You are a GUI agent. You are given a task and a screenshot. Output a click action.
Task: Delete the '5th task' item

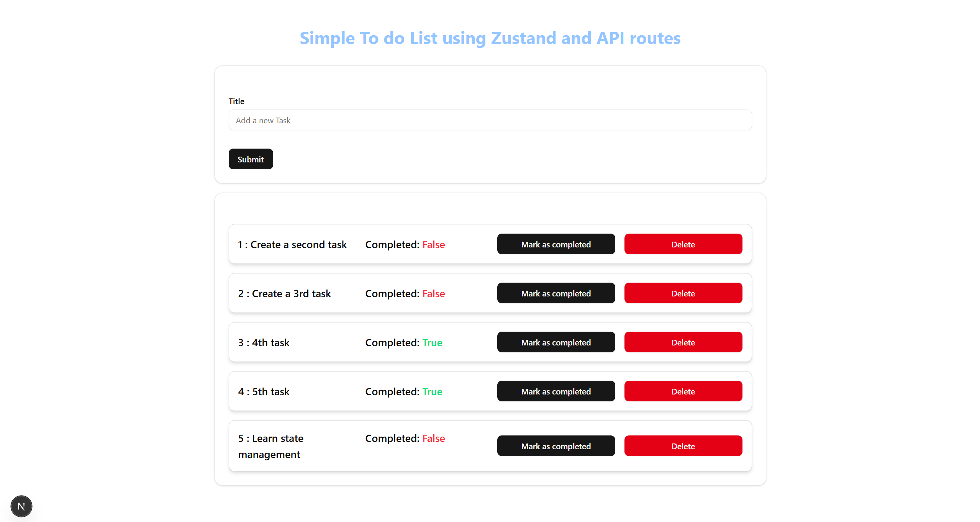pyautogui.click(x=683, y=391)
